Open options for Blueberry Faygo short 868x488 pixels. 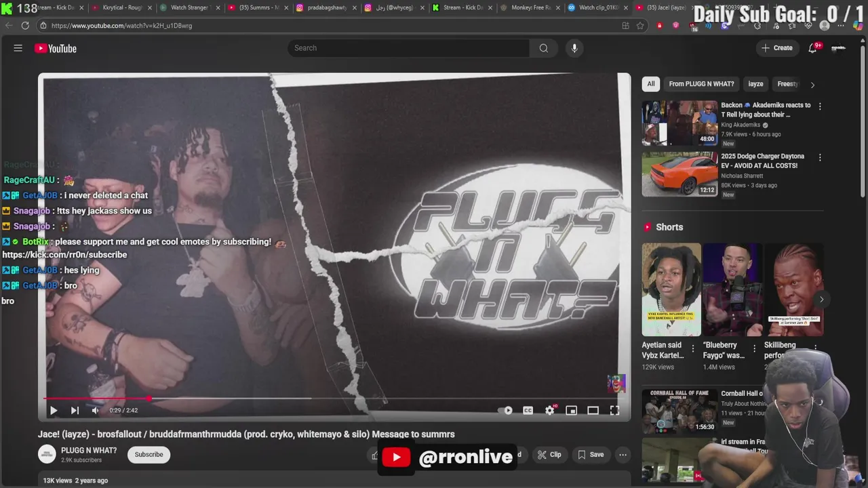[753, 348]
